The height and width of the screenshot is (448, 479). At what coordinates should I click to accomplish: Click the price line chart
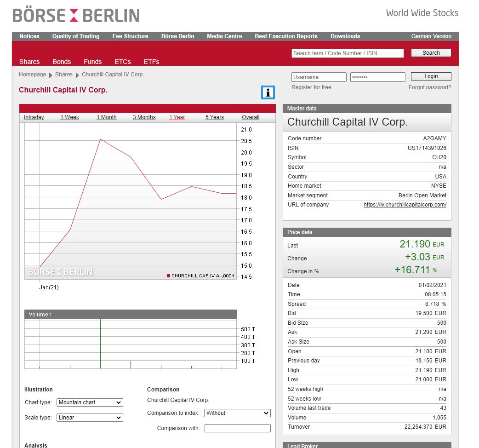click(131, 201)
